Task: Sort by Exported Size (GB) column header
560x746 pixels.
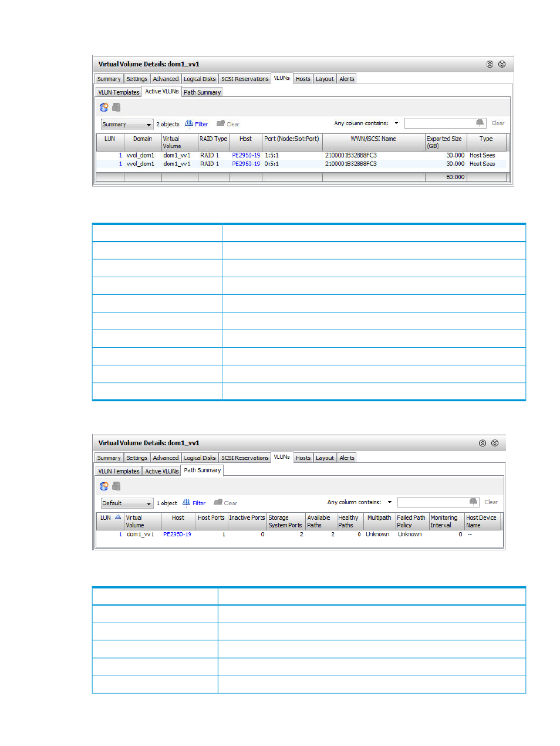Action: click(446, 142)
